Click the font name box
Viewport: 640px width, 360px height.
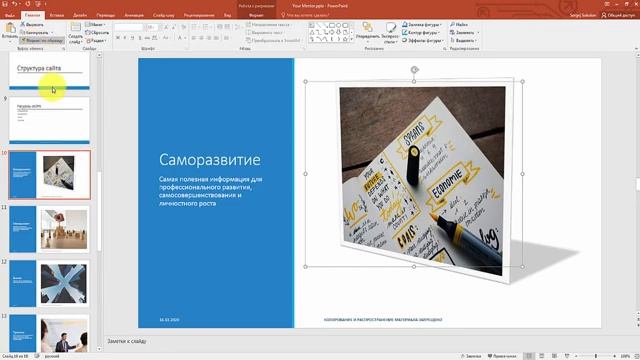[x=128, y=27]
